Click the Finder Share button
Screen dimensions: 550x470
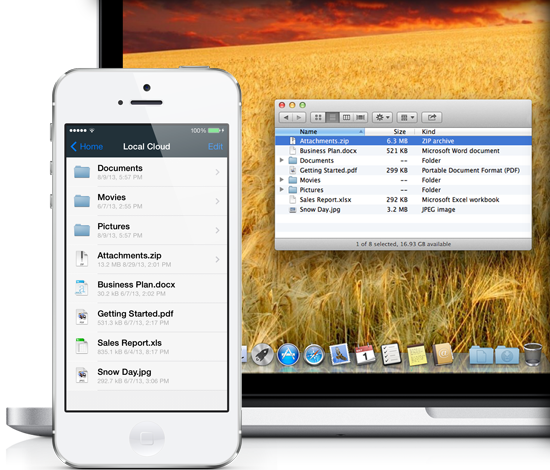(432, 118)
